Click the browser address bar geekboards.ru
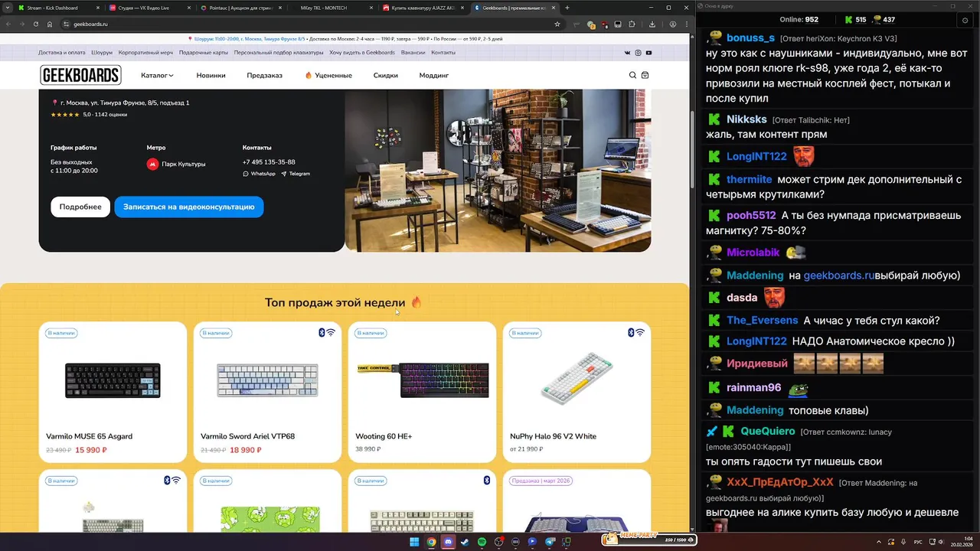The width and height of the screenshot is (980, 551). point(306,24)
